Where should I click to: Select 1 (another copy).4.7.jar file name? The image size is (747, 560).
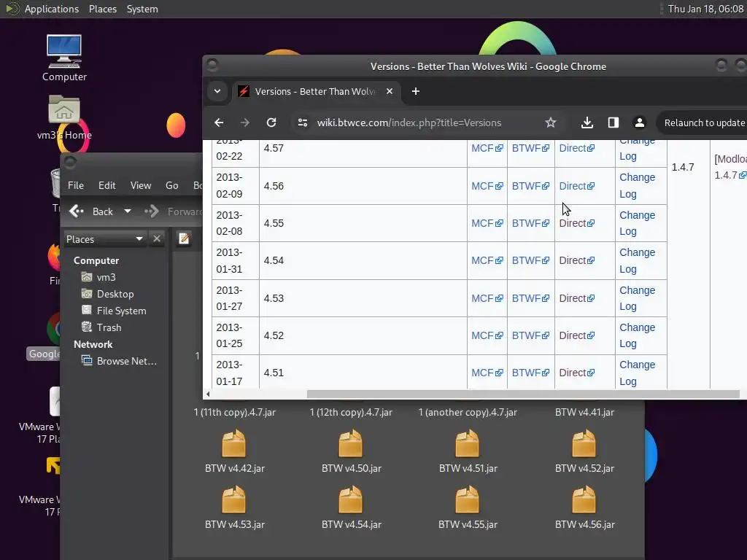(468, 413)
